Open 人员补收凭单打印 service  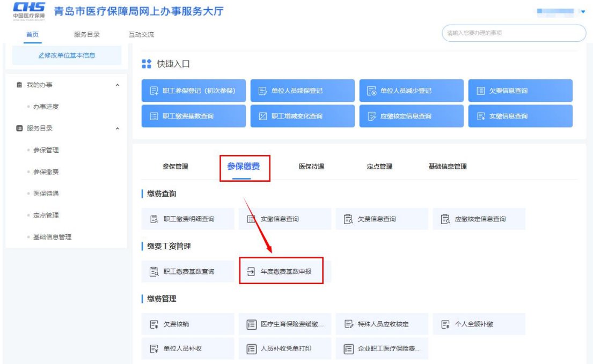click(x=285, y=349)
